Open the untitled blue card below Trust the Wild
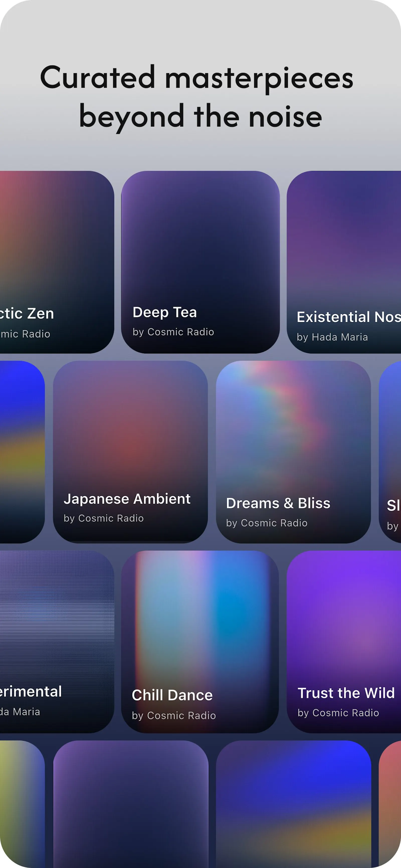401x868 pixels. coord(293,804)
